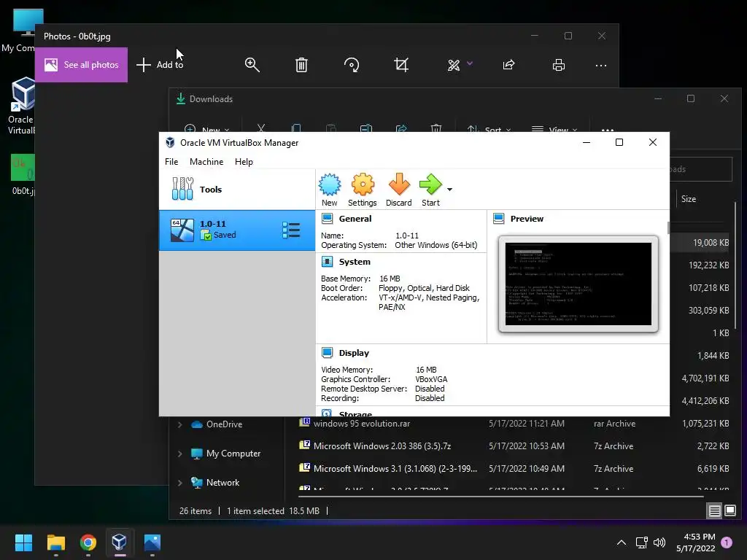The width and height of the screenshot is (747, 560).
Task: Open the Windows Start button
Action: tap(23, 542)
